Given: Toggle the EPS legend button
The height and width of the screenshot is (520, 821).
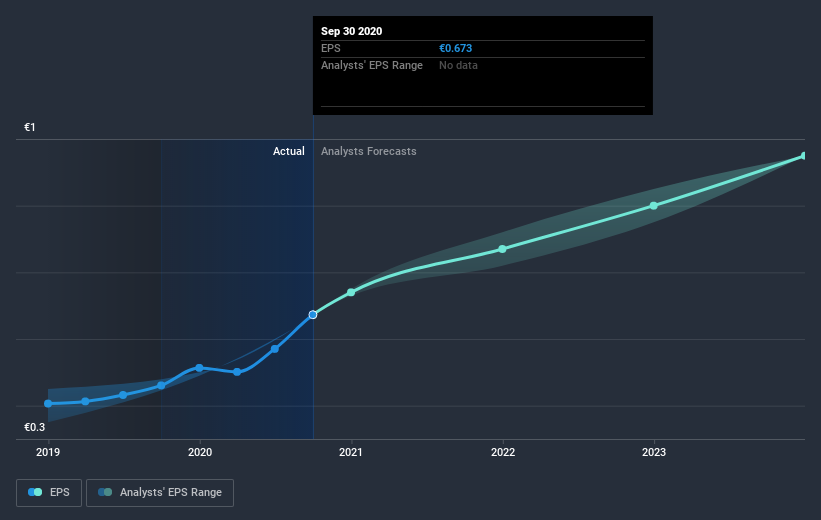Looking at the screenshot, I should (x=49, y=492).
